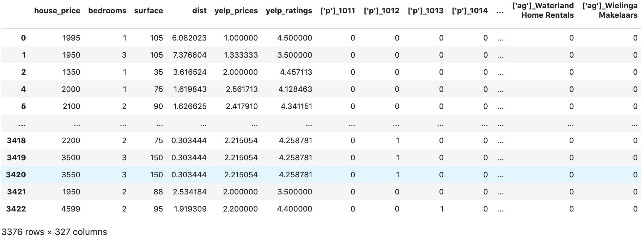The width and height of the screenshot is (644, 240).
Task: Click house price value 3550
Action: click(71, 175)
